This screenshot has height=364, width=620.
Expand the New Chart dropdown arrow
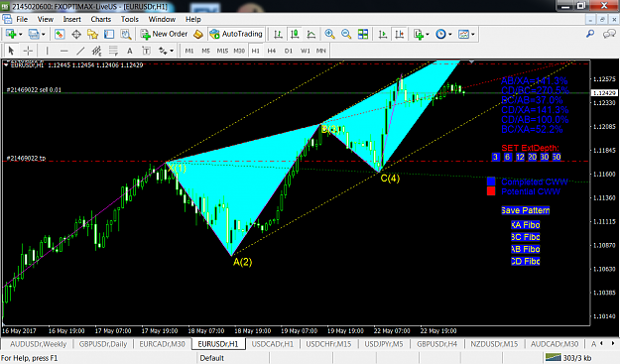coord(21,35)
